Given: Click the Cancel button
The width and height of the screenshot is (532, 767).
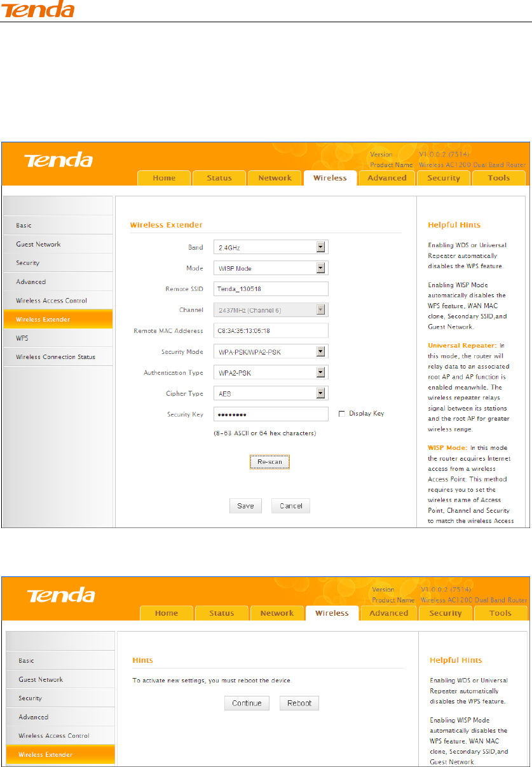Looking at the screenshot, I should click(290, 506).
